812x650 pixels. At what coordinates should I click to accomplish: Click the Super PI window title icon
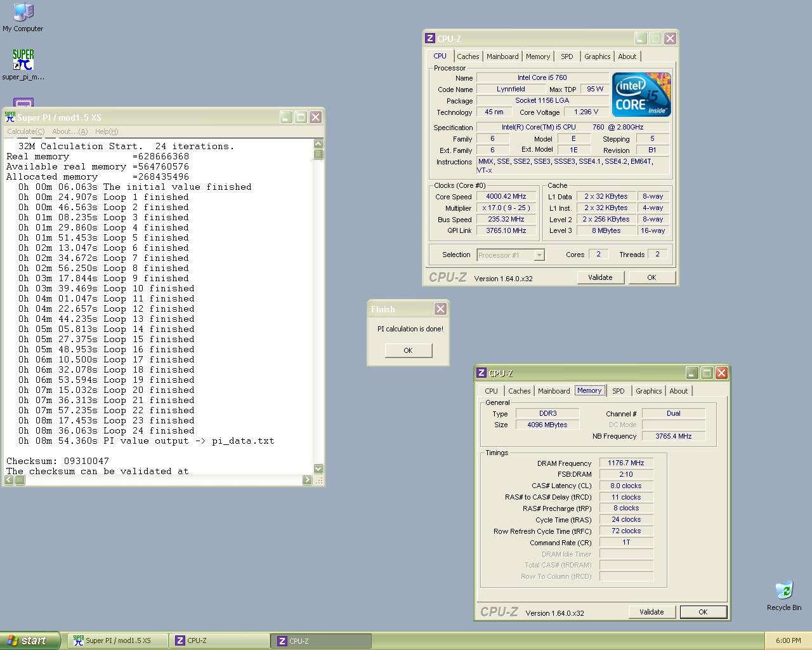(10, 117)
